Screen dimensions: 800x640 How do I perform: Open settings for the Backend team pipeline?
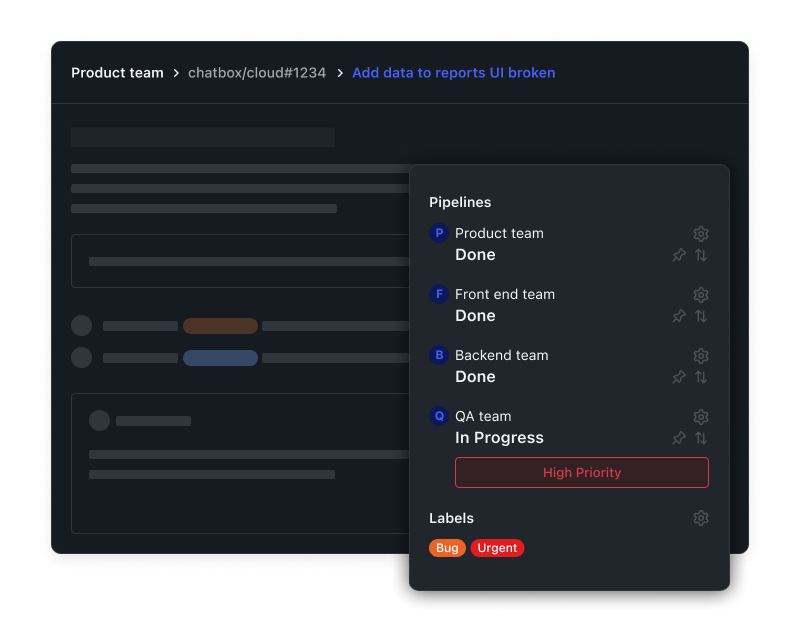(701, 355)
